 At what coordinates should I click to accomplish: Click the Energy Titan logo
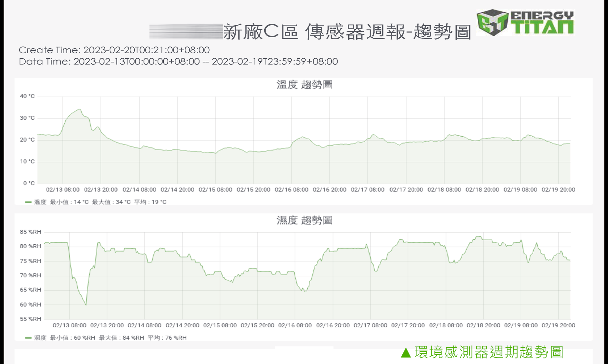pos(525,23)
